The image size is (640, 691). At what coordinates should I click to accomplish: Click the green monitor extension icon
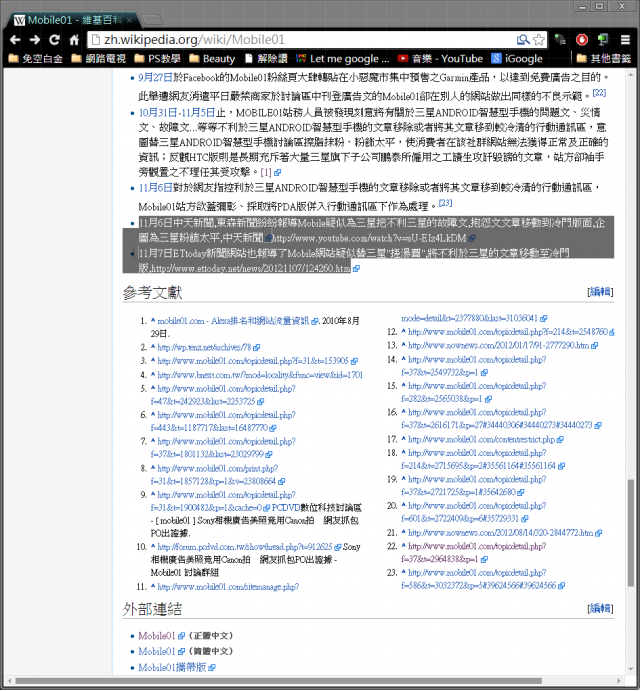click(x=603, y=40)
